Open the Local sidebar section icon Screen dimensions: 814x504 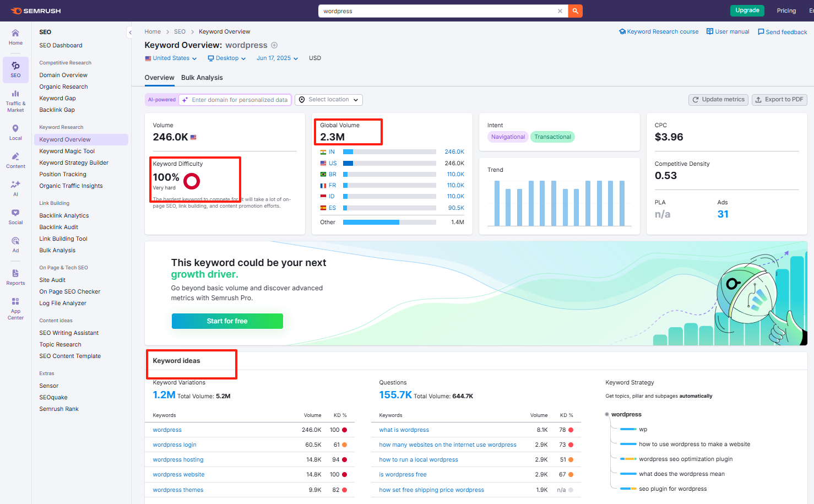click(x=15, y=132)
